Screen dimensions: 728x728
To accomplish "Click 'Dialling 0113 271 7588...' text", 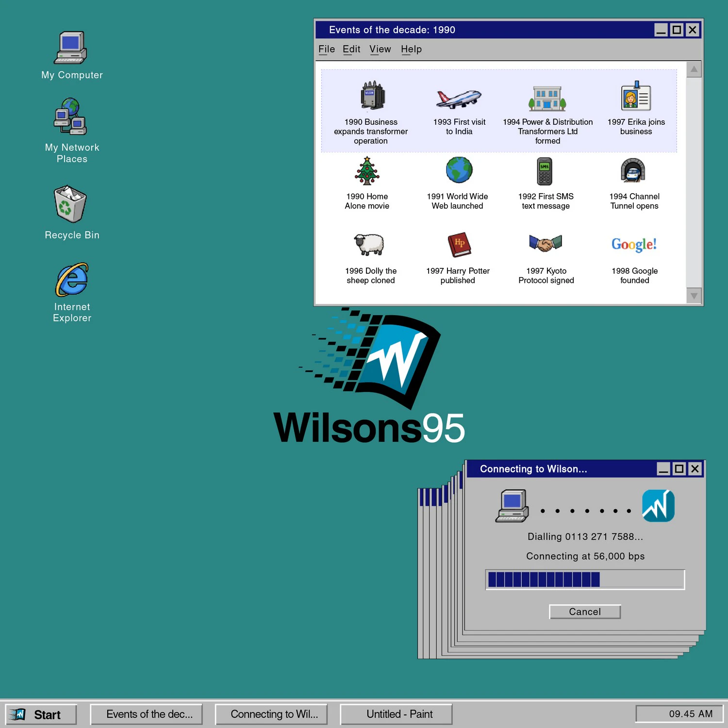I will 585,537.
